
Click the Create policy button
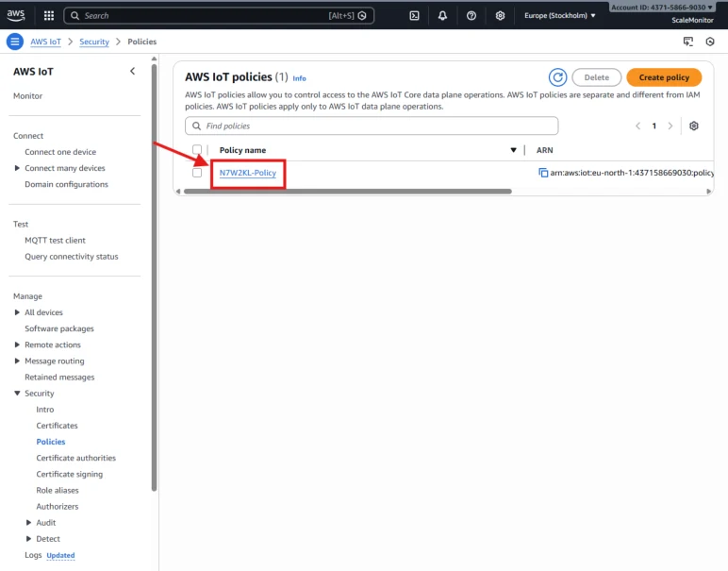coord(664,77)
